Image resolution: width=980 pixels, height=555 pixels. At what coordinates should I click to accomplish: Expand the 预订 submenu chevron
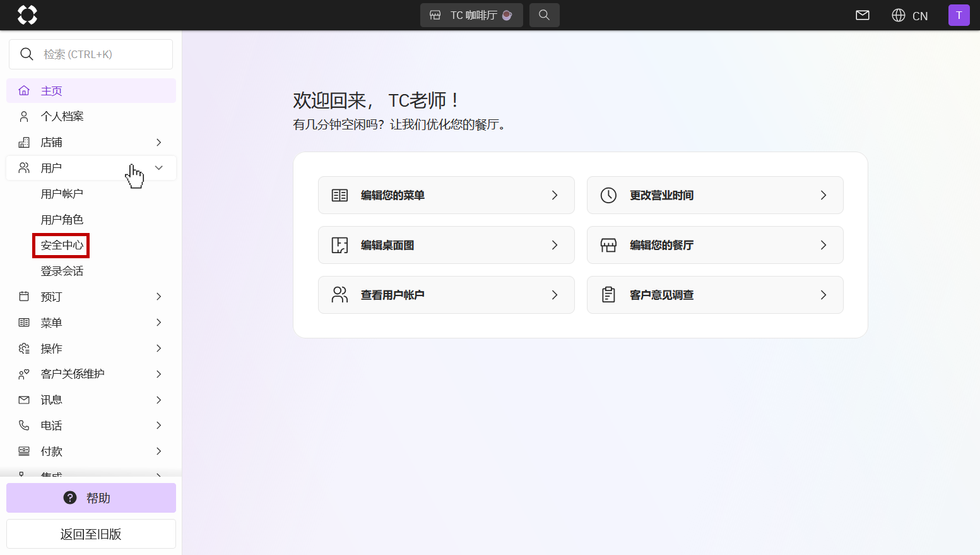(159, 297)
